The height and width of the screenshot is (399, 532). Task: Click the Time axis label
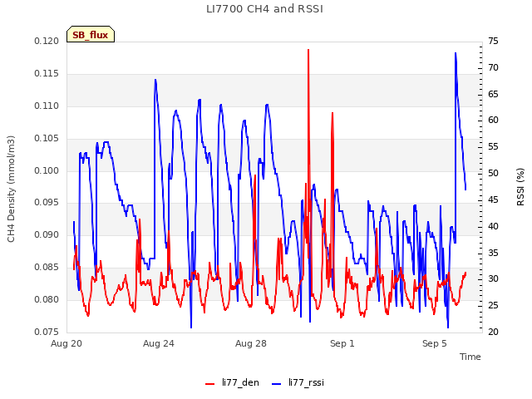[x=470, y=357]
